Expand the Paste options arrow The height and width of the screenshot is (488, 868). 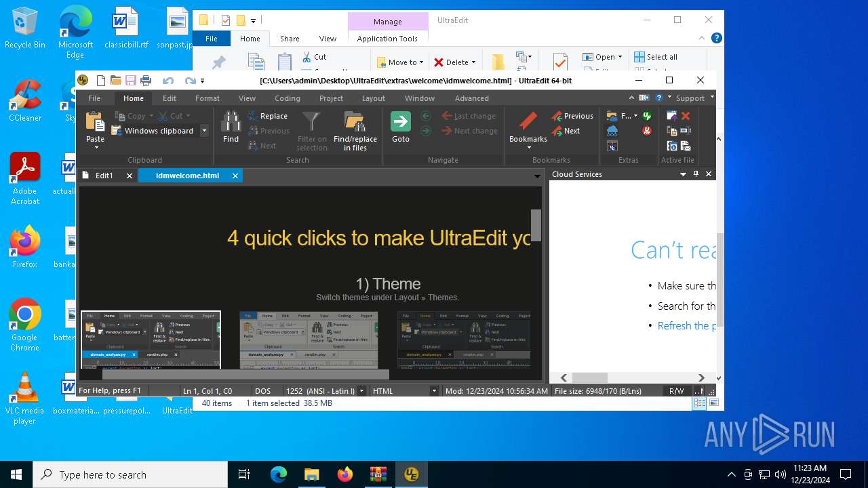click(x=96, y=148)
